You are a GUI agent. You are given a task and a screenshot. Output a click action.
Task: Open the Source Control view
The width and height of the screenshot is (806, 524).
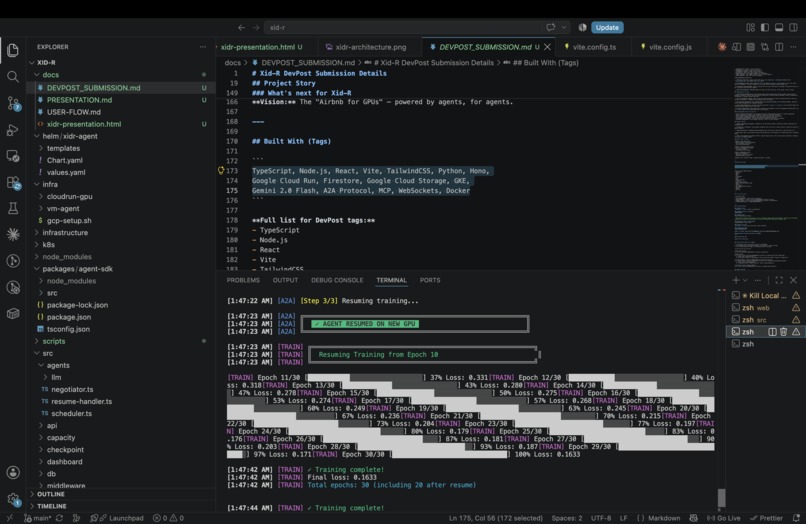pyautogui.click(x=13, y=103)
